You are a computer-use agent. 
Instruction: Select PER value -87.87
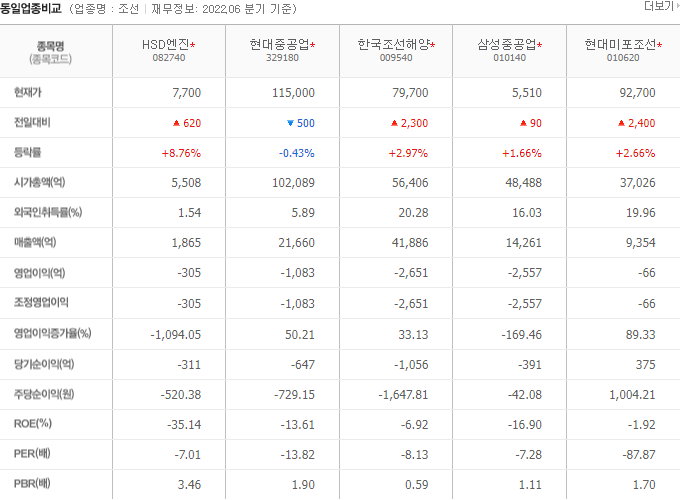point(639,455)
